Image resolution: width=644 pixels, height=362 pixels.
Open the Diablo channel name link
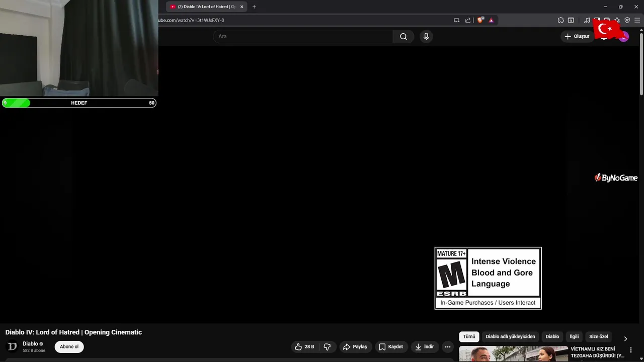click(x=30, y=344)
